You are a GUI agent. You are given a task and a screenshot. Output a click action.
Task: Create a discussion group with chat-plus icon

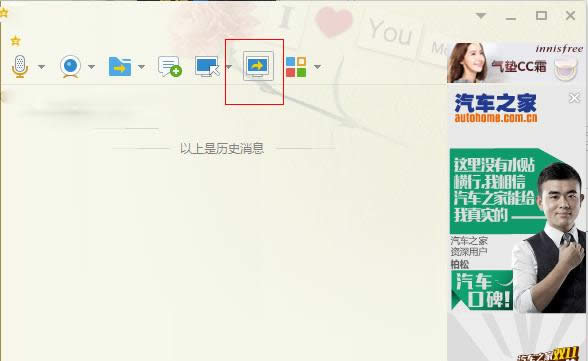[x=170, y=67]
